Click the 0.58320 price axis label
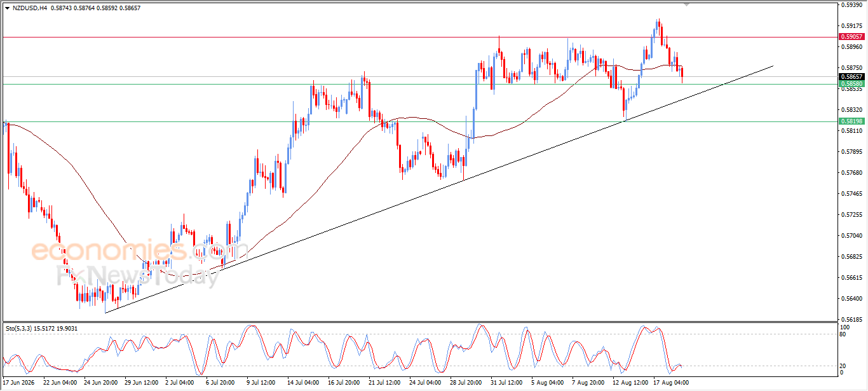The image size is (868, 391). tap(851, 110)
